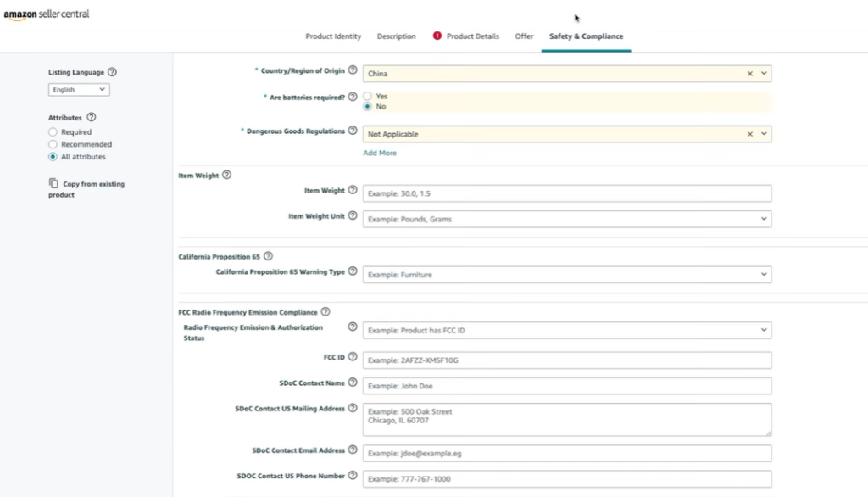Choose Recommended attributes filter

coord(53,144)
